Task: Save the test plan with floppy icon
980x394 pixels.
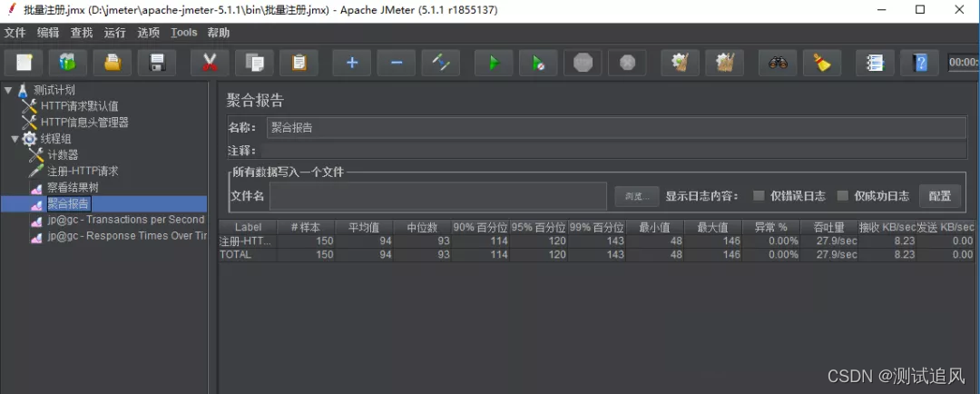Action: coord(157,63)
